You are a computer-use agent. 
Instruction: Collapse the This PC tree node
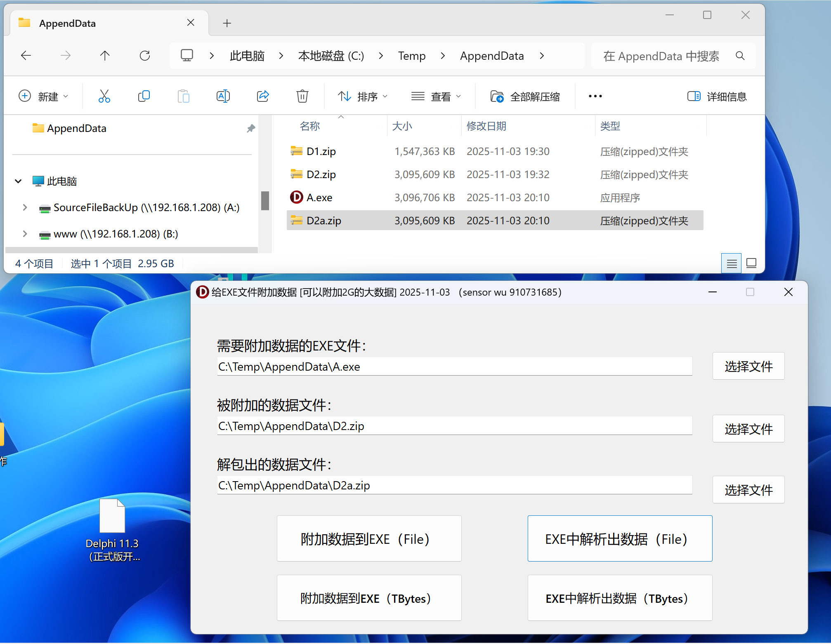18,181
